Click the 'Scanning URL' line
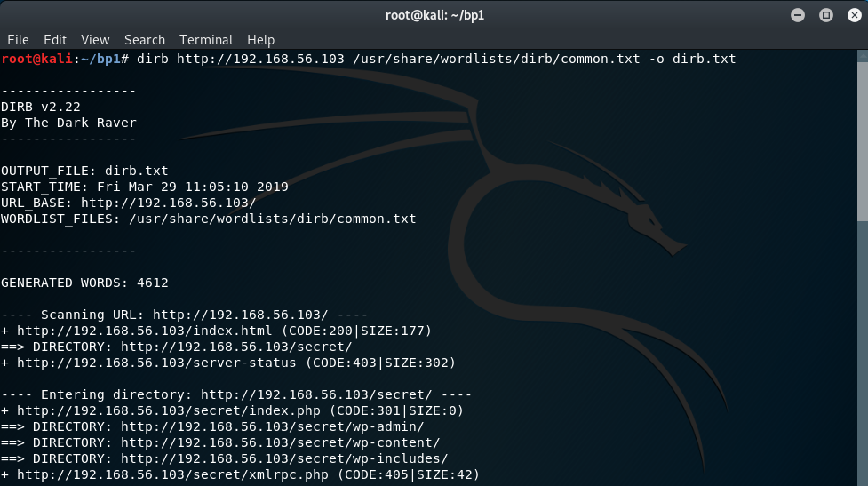This screenshot has width=868, height=486. point(184,315)
